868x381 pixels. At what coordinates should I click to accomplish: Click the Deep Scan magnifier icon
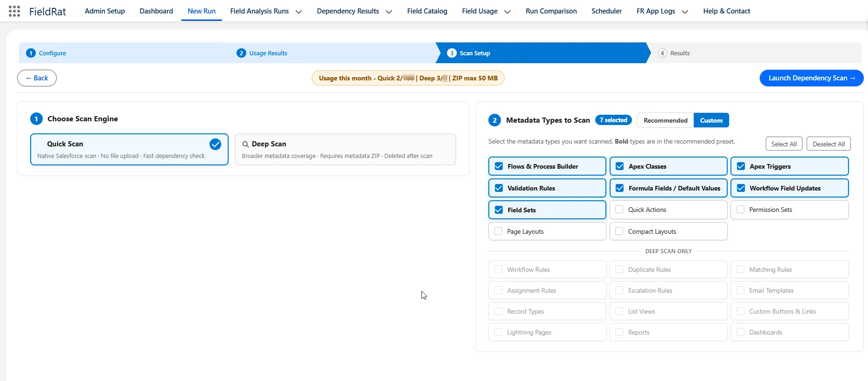(x=245, y=145)
